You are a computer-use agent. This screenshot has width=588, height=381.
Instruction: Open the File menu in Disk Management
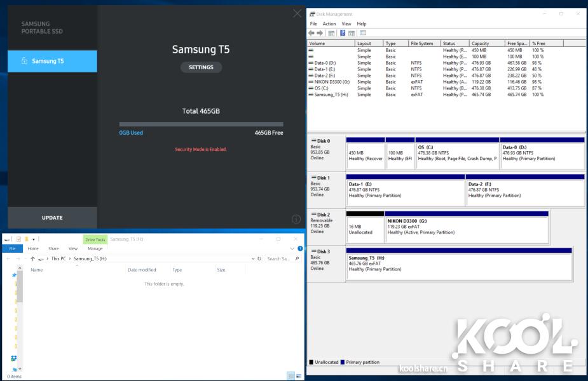[x=313, y=23]
